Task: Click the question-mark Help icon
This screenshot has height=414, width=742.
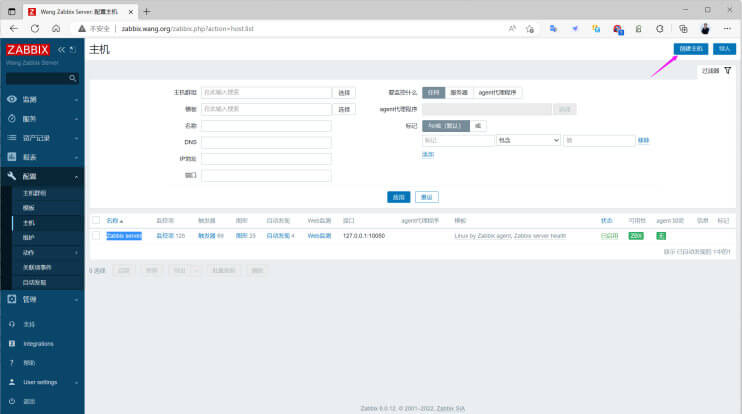Action: pos(12,363)
